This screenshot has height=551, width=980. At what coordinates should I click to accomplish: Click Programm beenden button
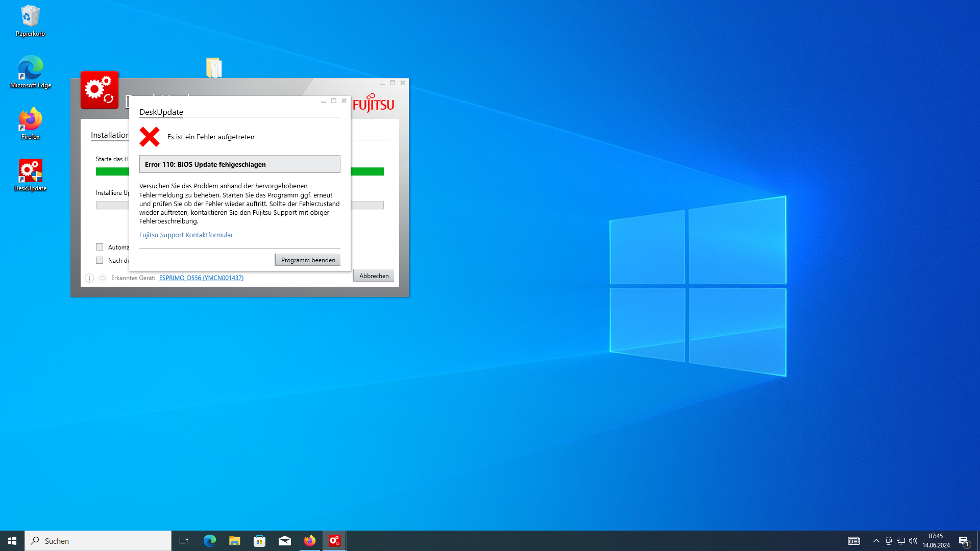[x=308, y=260]
